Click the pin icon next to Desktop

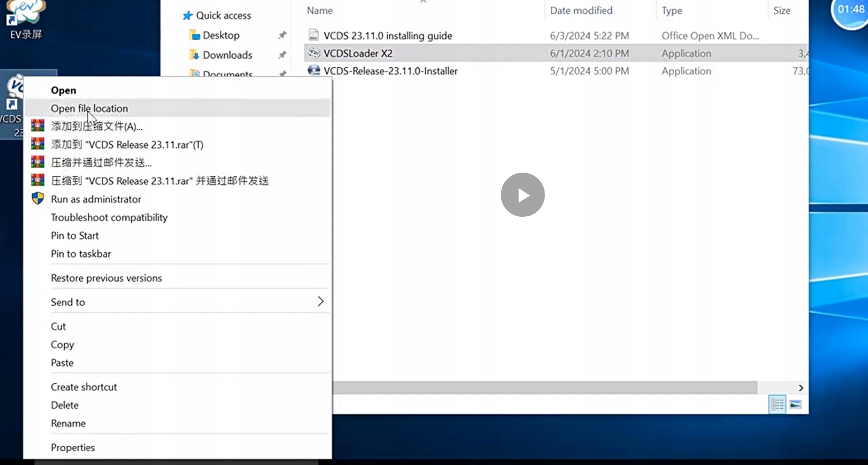(x=282, y=35)
